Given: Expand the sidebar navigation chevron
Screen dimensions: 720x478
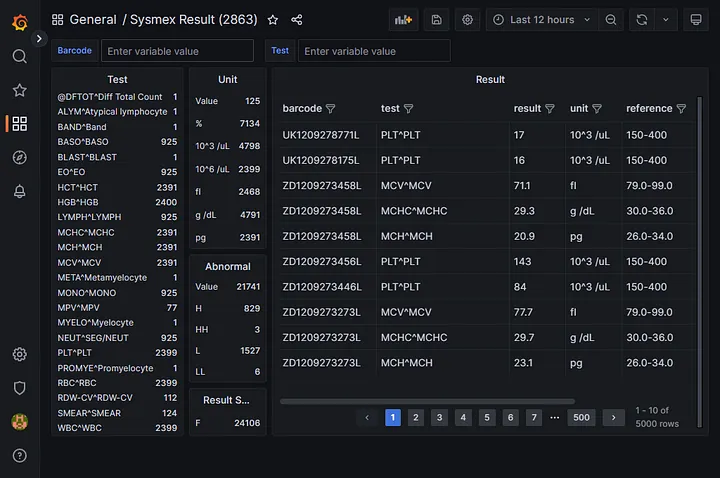Looking at the screenshot, I should click(40, 38).
